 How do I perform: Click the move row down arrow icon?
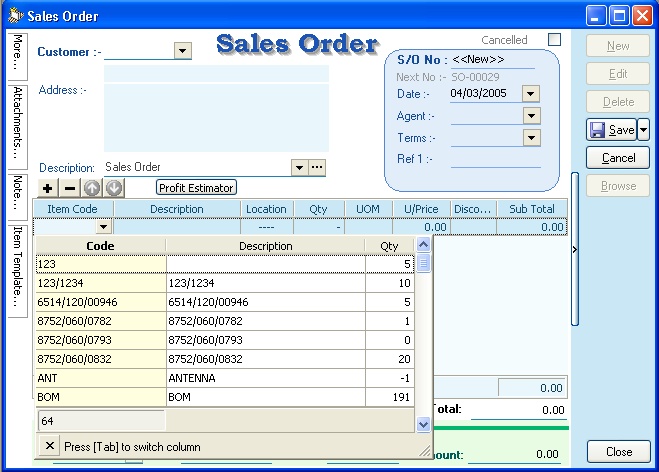point(114,188)
